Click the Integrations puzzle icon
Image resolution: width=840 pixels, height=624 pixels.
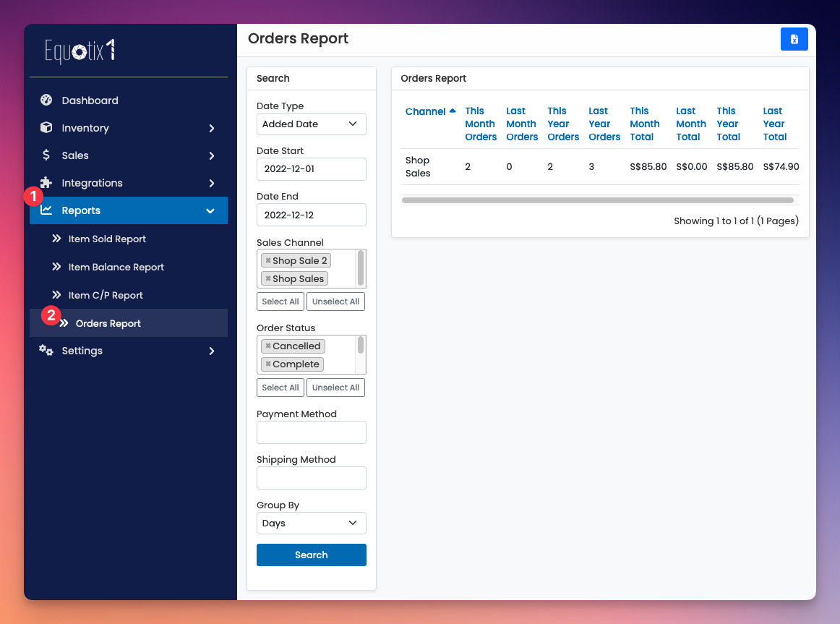[46, 183]
